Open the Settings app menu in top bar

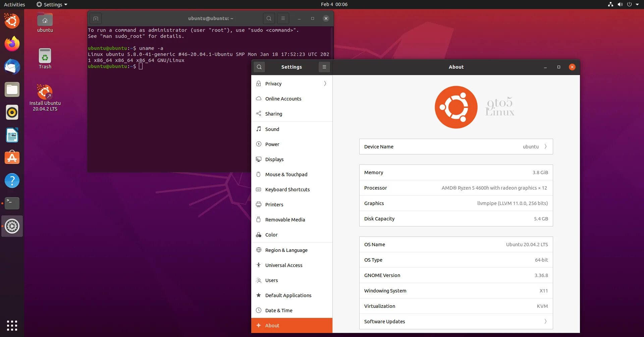(x=52, y=4)
